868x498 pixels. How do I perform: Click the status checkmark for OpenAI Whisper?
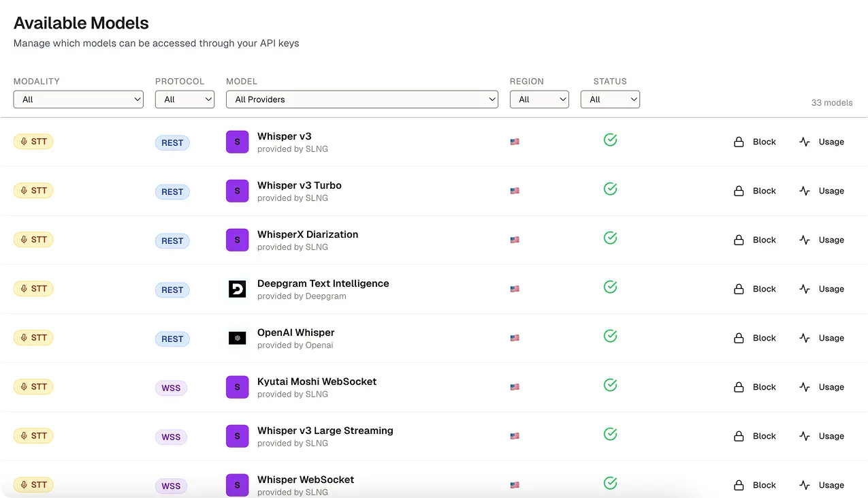point(610,336)
